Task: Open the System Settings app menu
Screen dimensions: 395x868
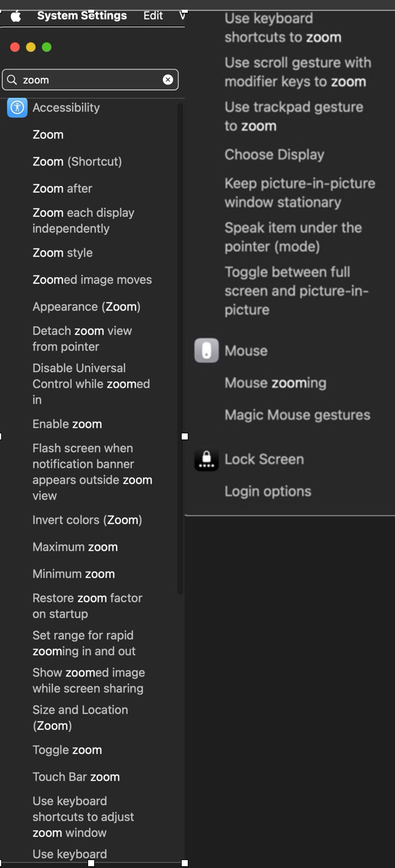Action: coord(81,16)
